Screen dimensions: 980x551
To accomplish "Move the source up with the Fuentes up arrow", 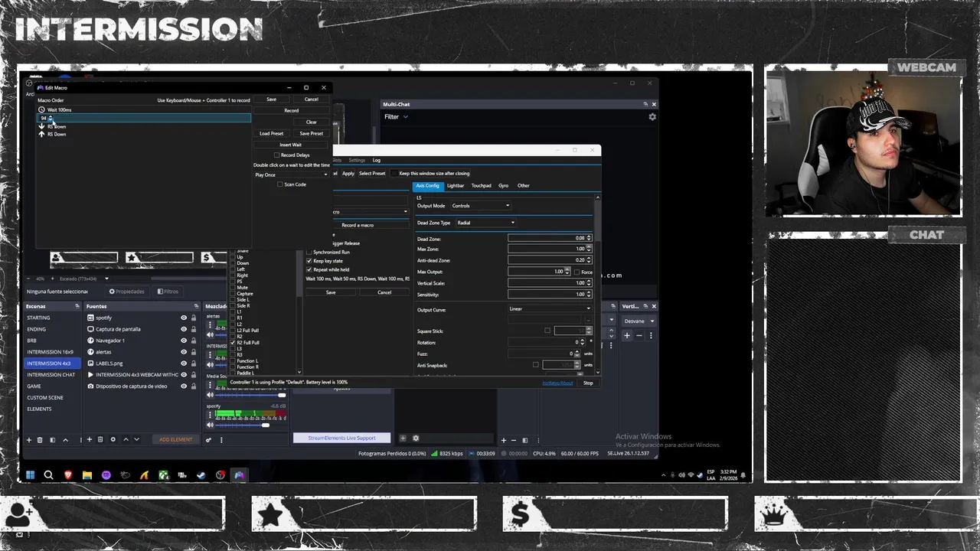I will pos(126,439).
